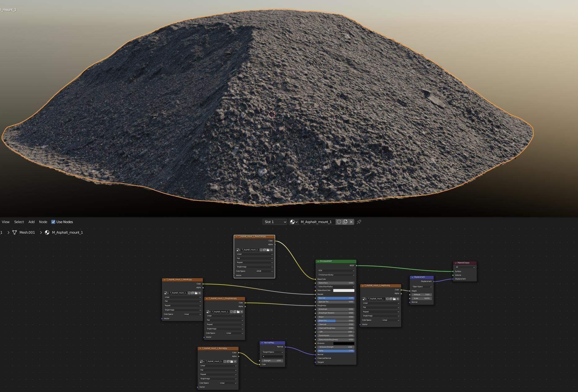Unlink image in Normal texture node

click(x=235, y=361)
